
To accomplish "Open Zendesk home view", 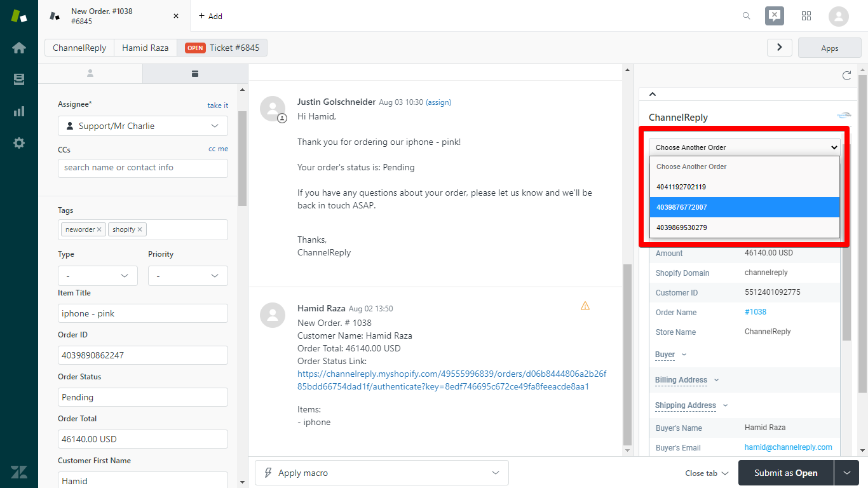I will coord(19,48).
